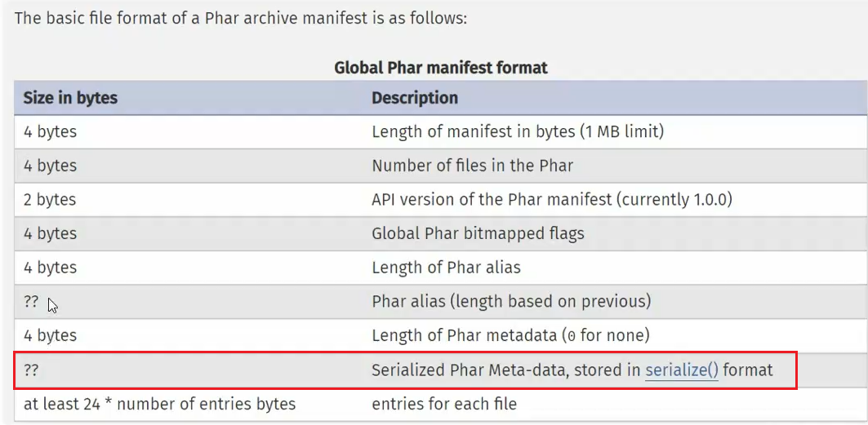
Task: Click "at least 24 * number of entries bytes" cell
Action: click(159, 404)
